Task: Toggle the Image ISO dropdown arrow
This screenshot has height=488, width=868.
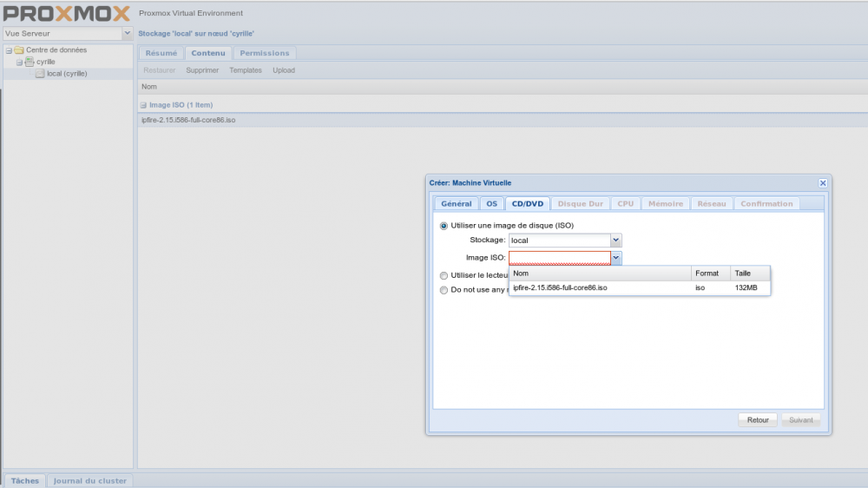Action: [x=615, y=258]
